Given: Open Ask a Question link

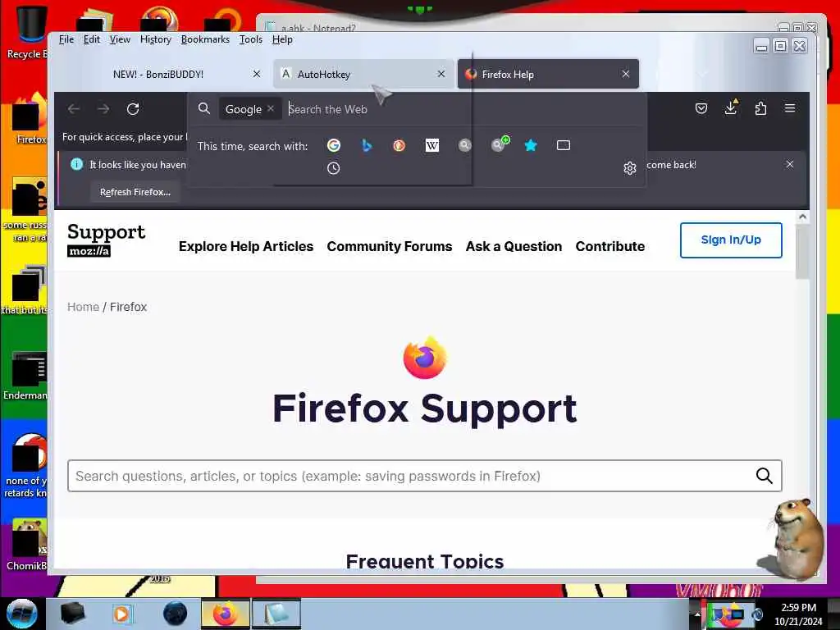Looking at the screenshot, I should point(514,246).
